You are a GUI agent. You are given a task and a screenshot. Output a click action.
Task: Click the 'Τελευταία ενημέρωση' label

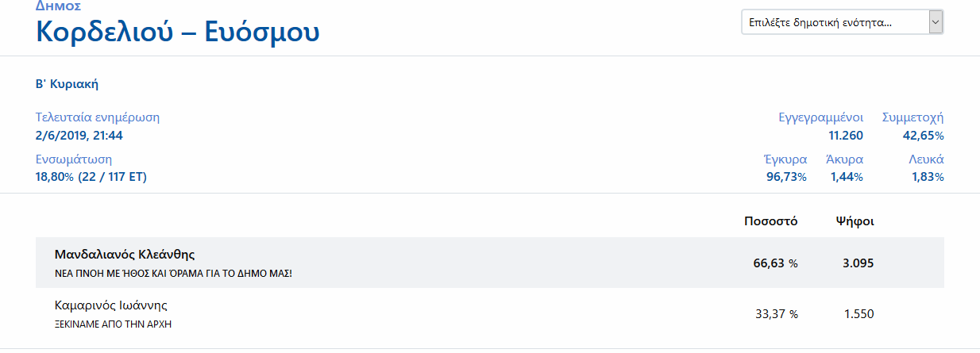(98, 117)
